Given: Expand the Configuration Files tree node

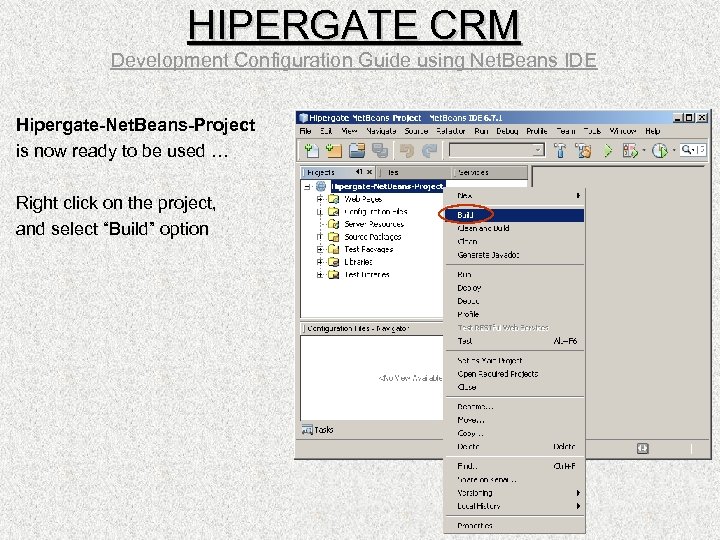Looking at the screenshot, I should point(320,212).
